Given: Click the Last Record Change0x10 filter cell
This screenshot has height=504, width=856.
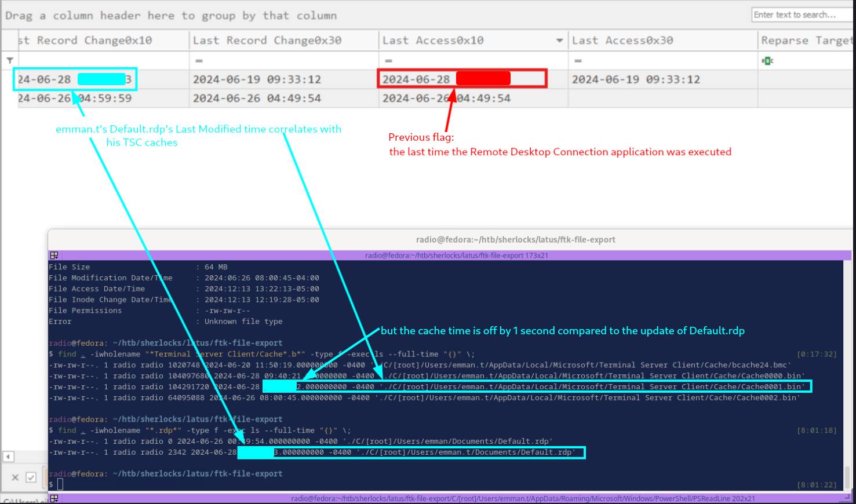Looking at the screenshot, I should coord(104,61).
